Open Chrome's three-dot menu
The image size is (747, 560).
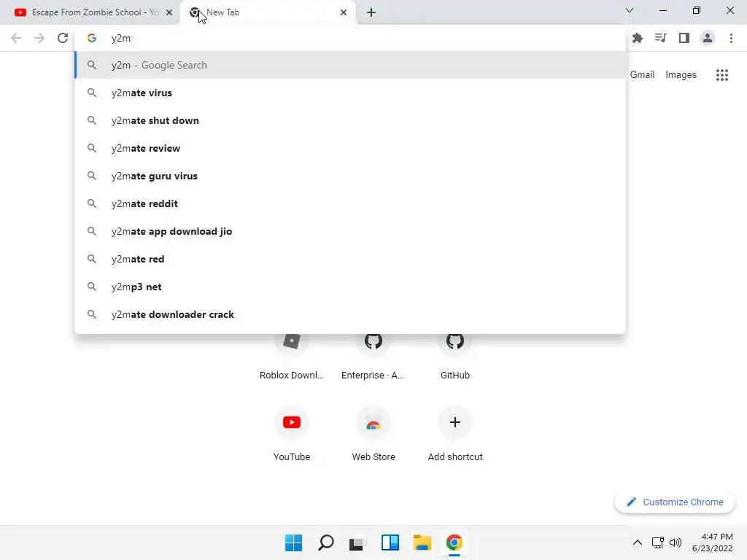click(731, 38)
